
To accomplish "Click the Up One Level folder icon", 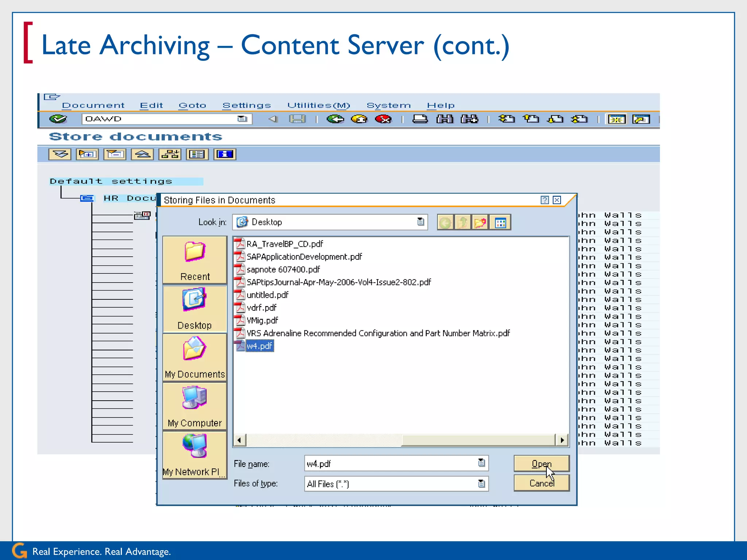I will click(x=463, y=222).
